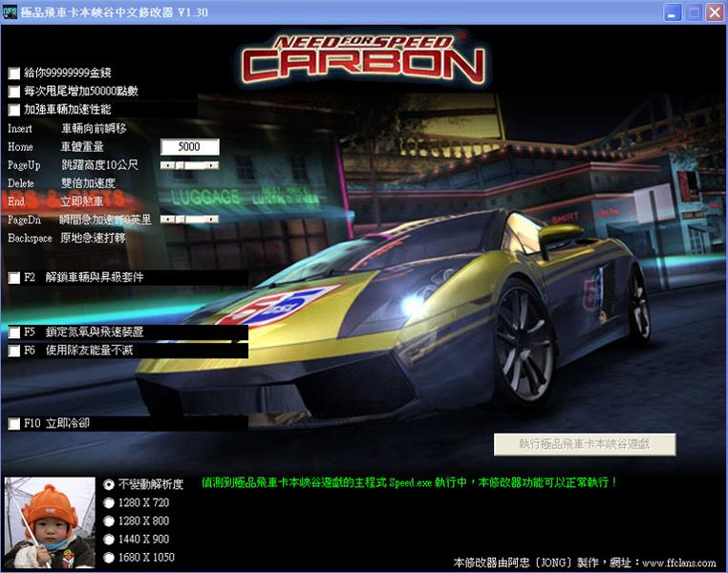Image resolution: width=728 pixels, height=573 pixels.
Task: Select the 不變動解析度 radio button
Action: [x=109, y=484]
